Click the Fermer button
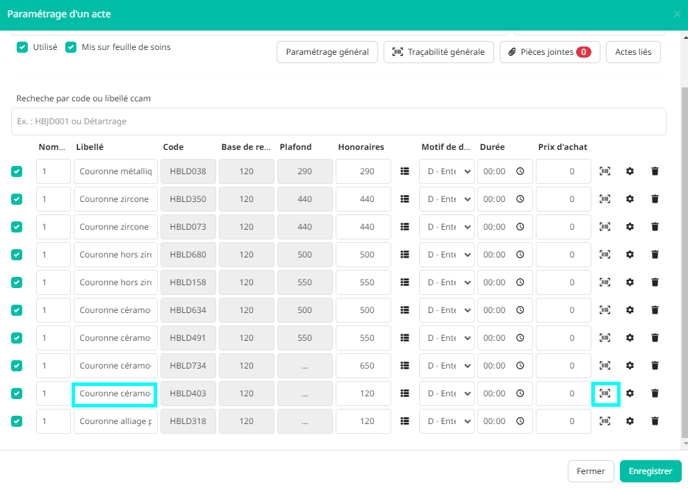 tap(591, 471)
